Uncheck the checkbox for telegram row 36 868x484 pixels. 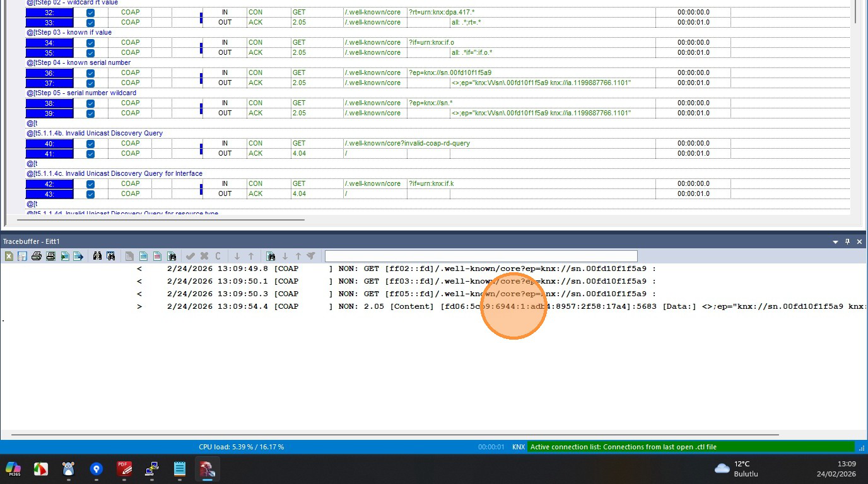coord(90,73)
